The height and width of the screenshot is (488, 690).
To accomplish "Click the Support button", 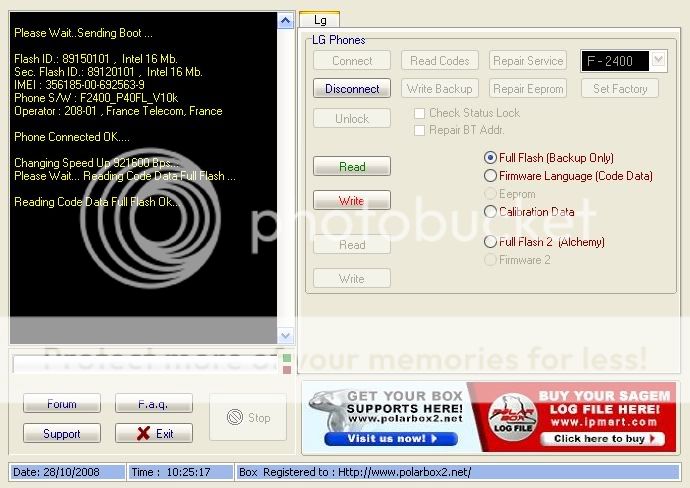I will pos(62,433).
